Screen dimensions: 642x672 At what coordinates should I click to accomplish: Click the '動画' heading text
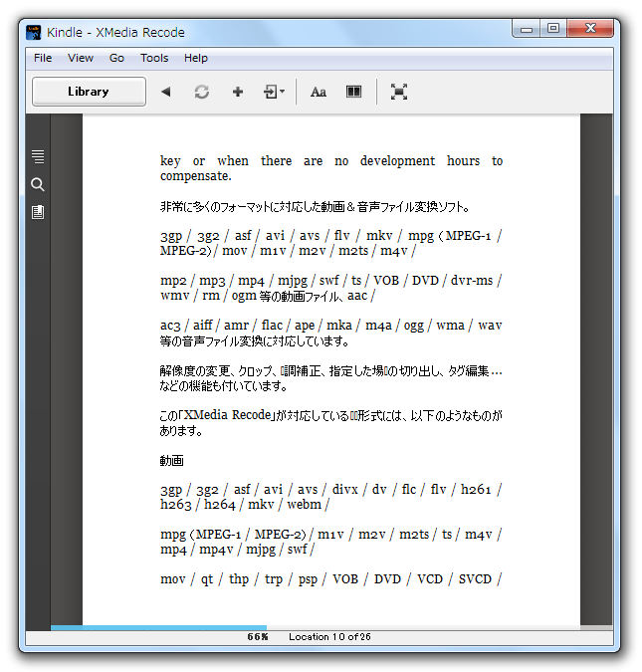[172, 460]
